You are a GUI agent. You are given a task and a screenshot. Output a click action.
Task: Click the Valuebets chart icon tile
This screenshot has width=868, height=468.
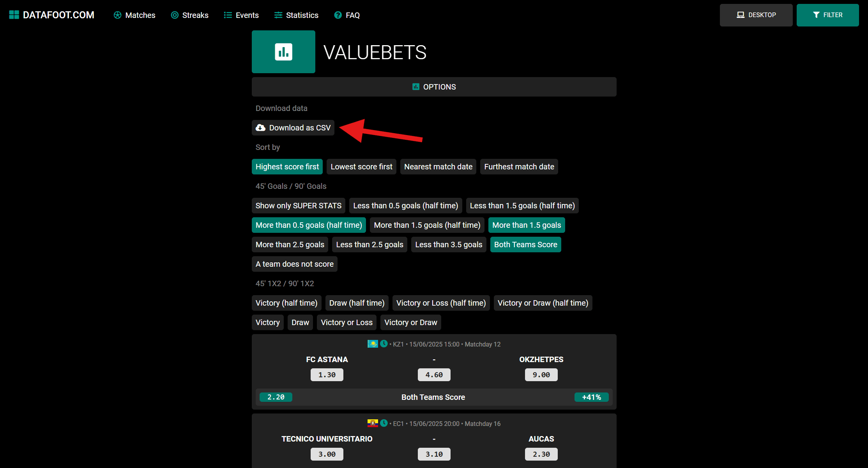pos(283,52)
